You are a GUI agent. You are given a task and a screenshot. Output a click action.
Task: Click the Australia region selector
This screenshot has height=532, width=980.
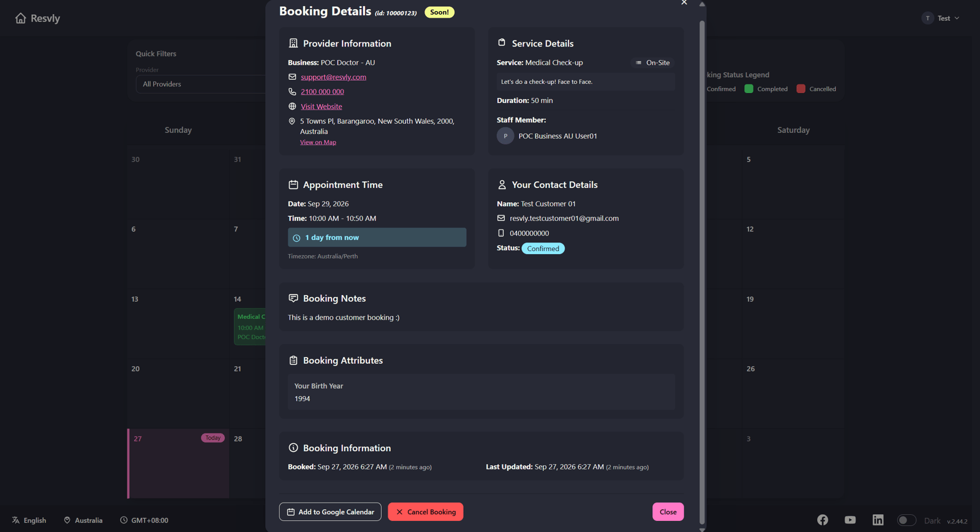[83, 520]
